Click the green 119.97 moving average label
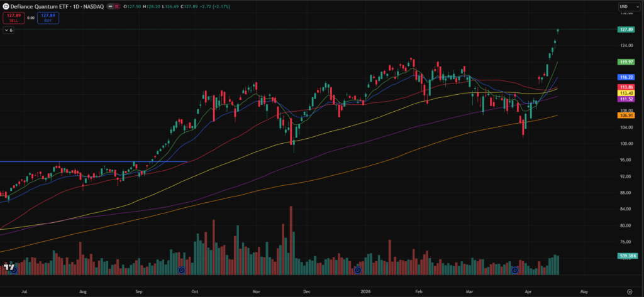 tap(626, 62)
